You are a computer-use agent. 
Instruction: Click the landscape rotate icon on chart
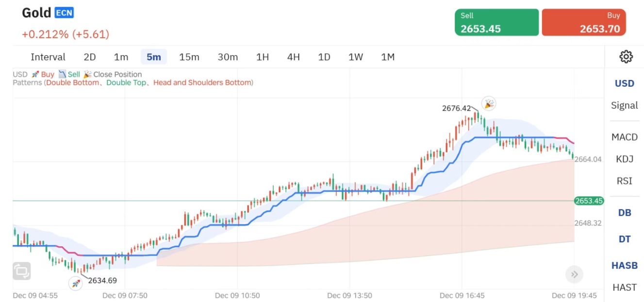click(22, 271)
